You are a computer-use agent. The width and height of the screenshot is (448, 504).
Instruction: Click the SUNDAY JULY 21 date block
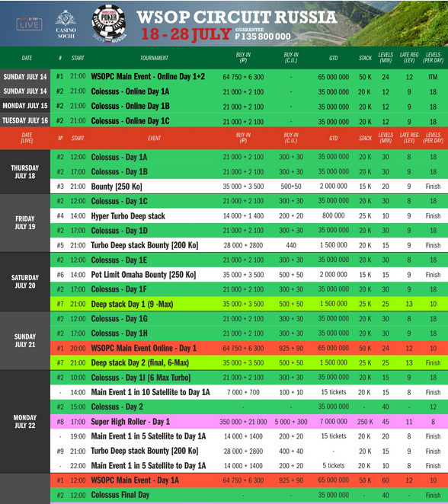(x=25, y=340)
